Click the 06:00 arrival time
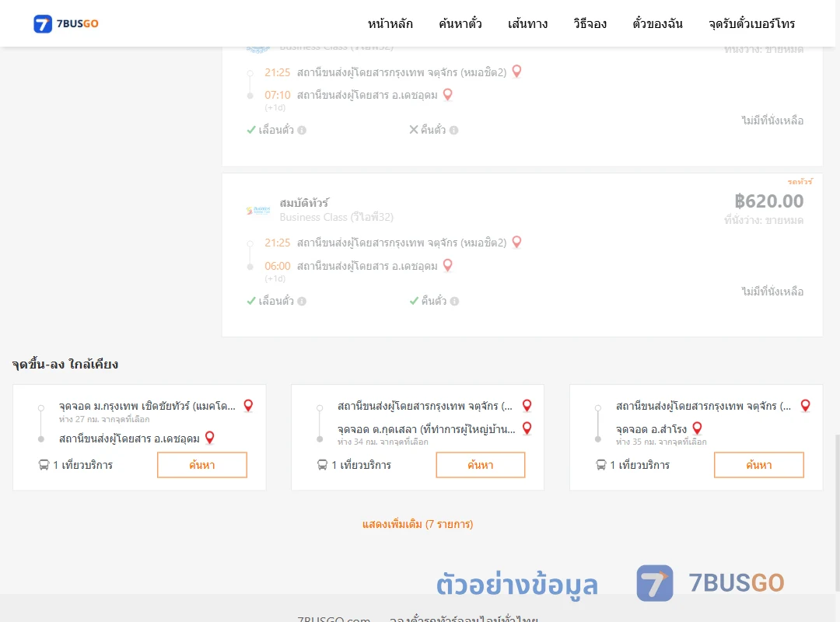 pyautogui.click(x=278, y=266)
